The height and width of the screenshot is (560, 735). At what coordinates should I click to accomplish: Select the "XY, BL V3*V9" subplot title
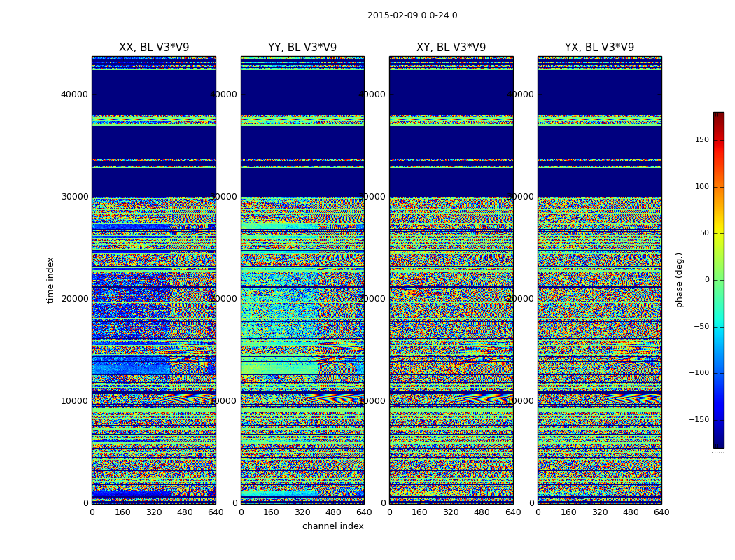coord(451,48)
